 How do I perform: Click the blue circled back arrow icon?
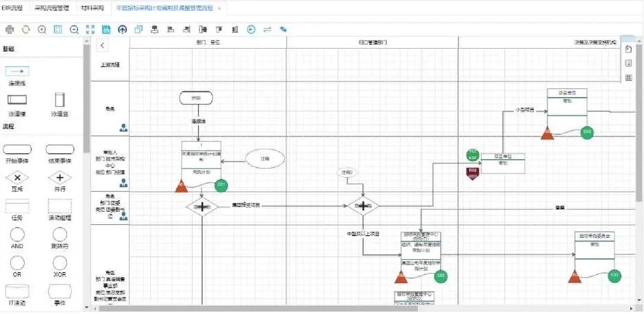[x=251, y=29]
